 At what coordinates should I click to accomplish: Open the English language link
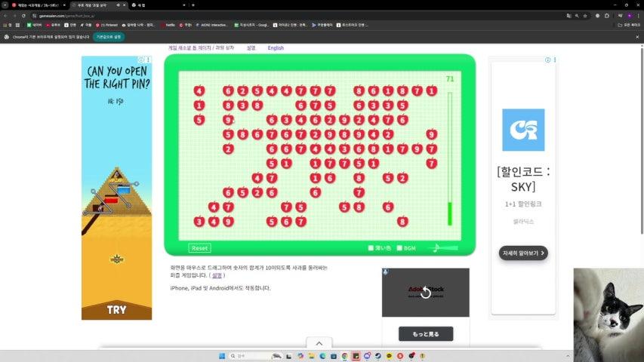(276, 48)
